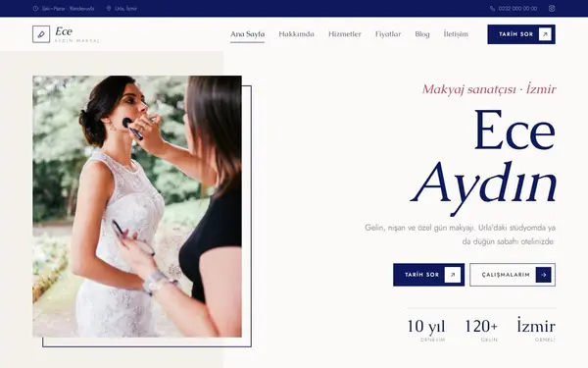The width and height of the screenshot is (588, 368).
Task: Click the header TARİH SOR button
Action: pos(521,34)
